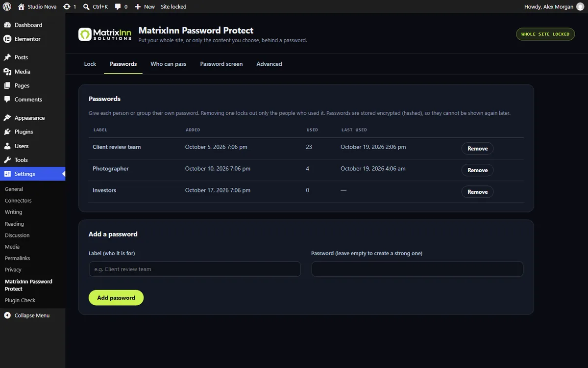This screenshot has width=588, height=368.
Task: Click the October 10, 2026 7:06 pm date
Action: point(218,169)
